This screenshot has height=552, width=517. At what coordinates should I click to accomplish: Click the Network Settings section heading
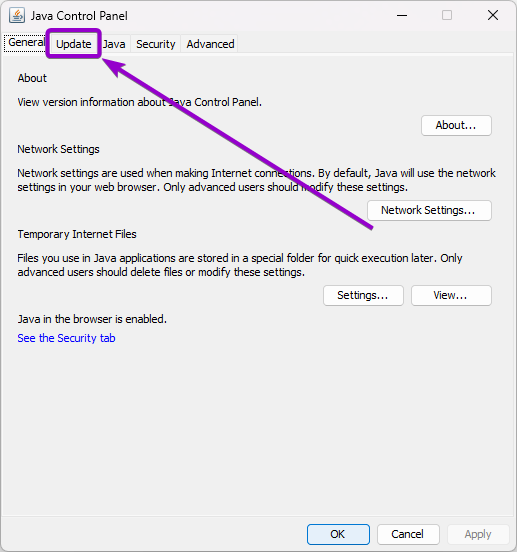click(x=58, y=149)
